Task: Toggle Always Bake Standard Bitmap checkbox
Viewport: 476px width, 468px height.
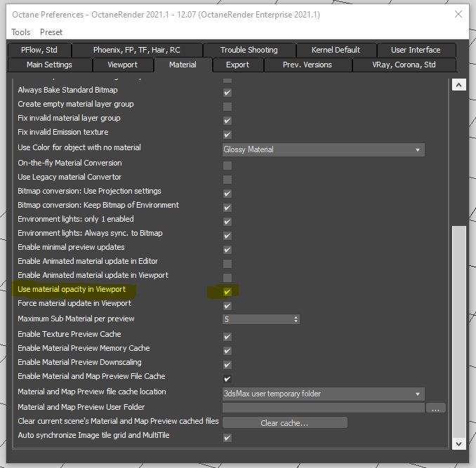Action: coord(227,93)
